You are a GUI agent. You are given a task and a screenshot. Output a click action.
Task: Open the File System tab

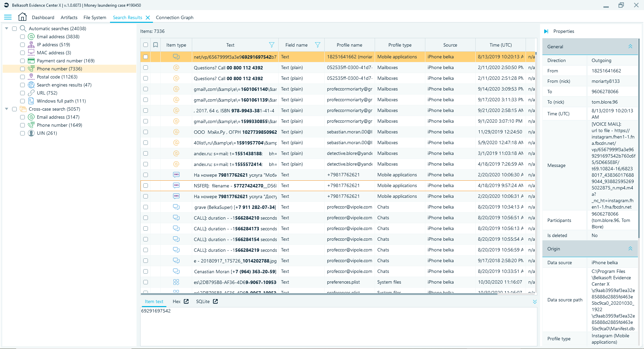point(95,17)
